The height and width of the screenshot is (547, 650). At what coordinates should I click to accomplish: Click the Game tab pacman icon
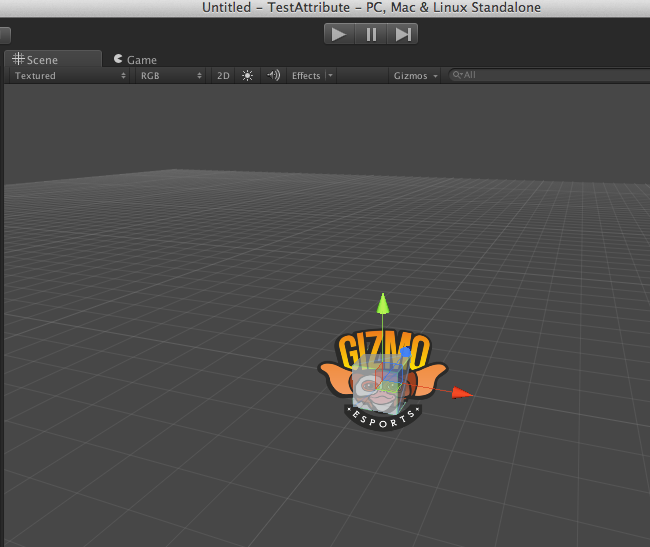[x=118, y=59]
